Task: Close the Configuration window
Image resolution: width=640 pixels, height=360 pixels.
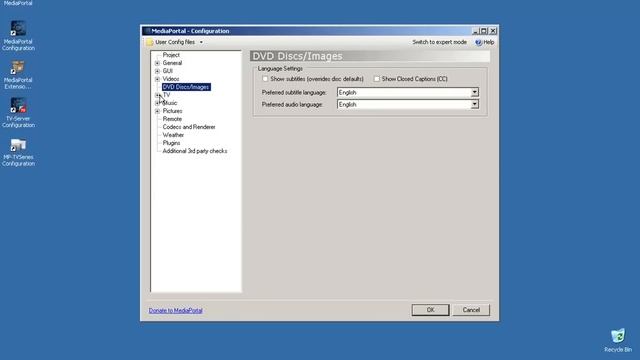Action: click(493, 31)
